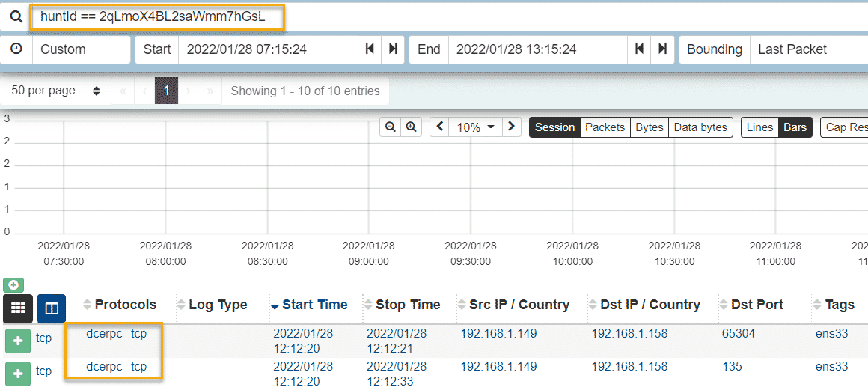Zoom in the timeline graph
The height and width of the screenshot is (390, 868).
[x=411, y=127]
